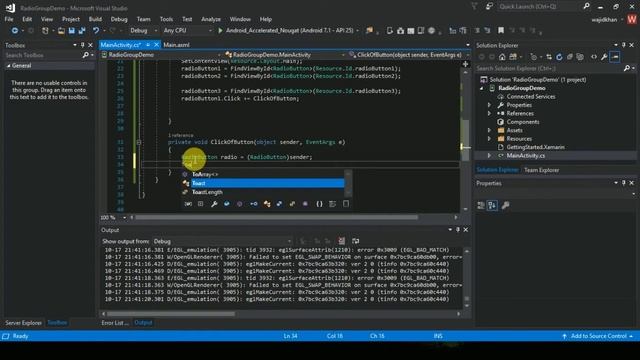Image resolution: width=640 pixels, height=360 pixels.
Task: Select Toast in IntelliSense list
Action: point(267,183)
